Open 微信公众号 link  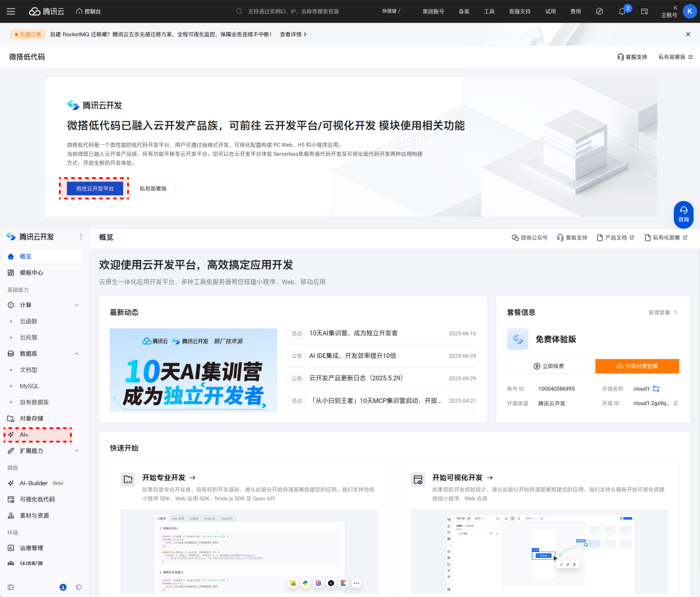pyautogui.click(x=530, y=238)
